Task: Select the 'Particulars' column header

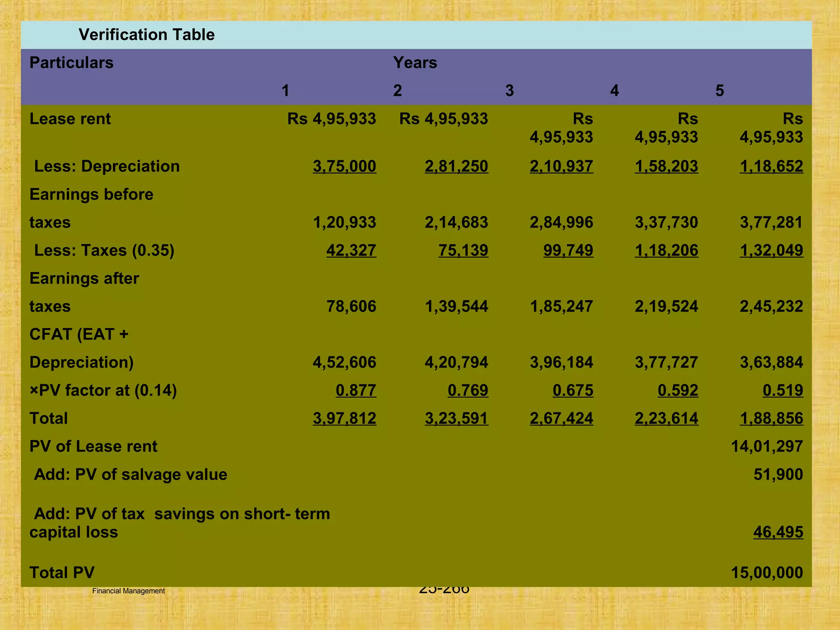Action: click(x=71, y=62)
